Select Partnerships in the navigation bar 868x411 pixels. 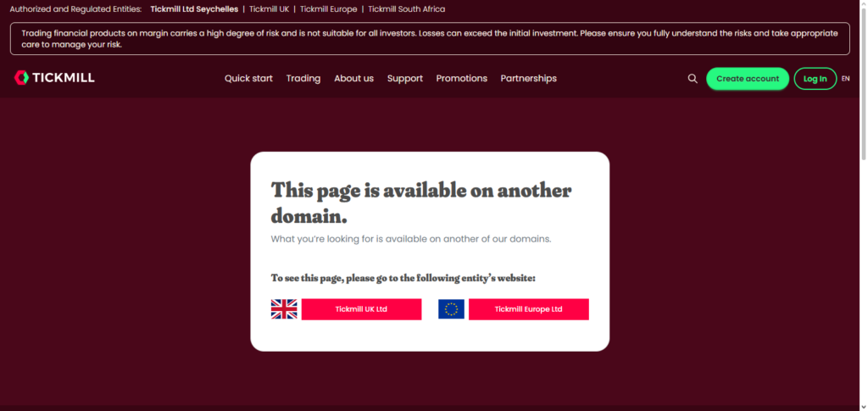point(529,79)
